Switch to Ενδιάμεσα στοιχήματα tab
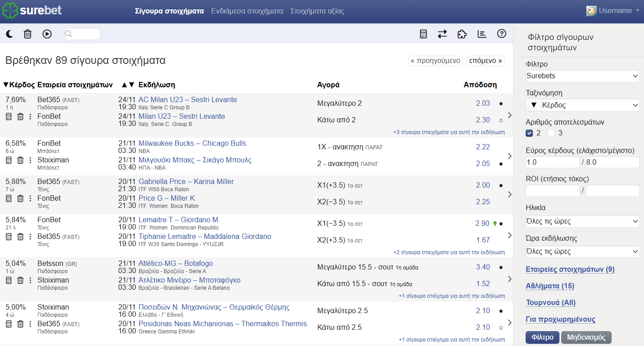 [247, 11]
